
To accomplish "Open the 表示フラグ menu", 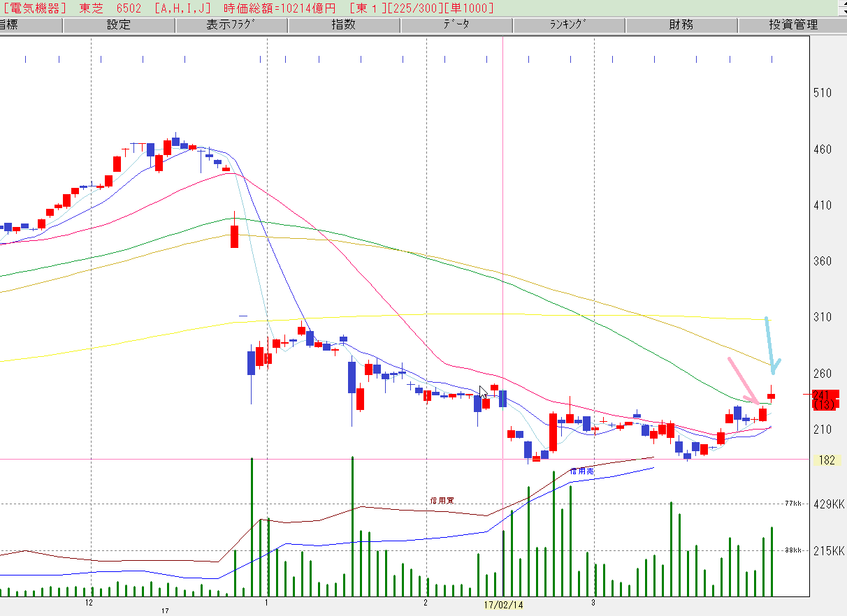I will (x=231, y=25).
